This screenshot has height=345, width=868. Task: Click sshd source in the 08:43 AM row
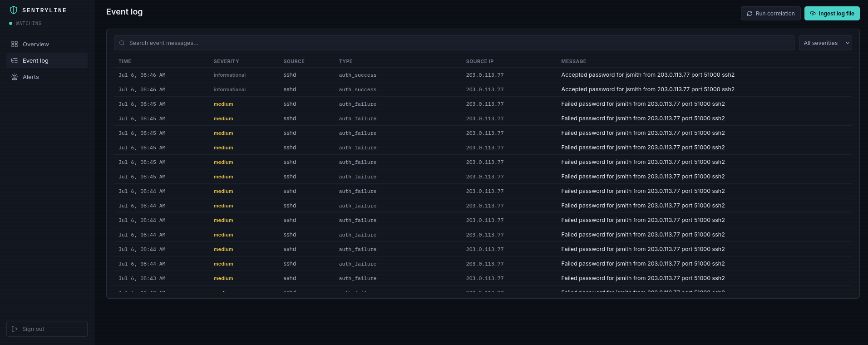[290, 278]
